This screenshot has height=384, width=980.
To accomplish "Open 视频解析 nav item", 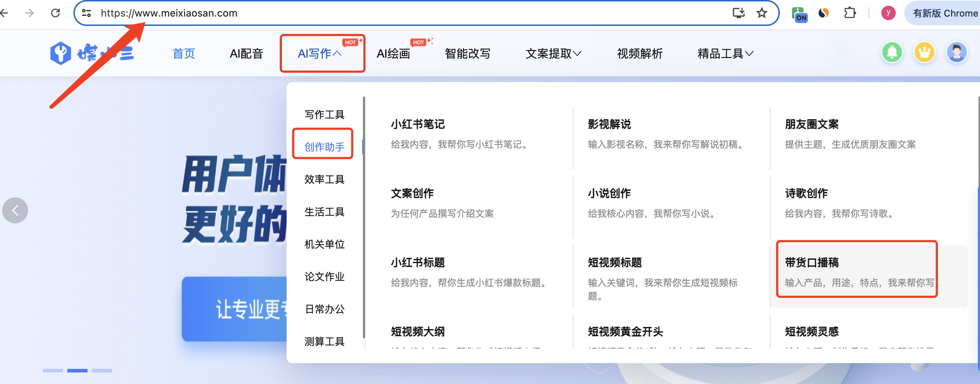I will tap(639, 54).
